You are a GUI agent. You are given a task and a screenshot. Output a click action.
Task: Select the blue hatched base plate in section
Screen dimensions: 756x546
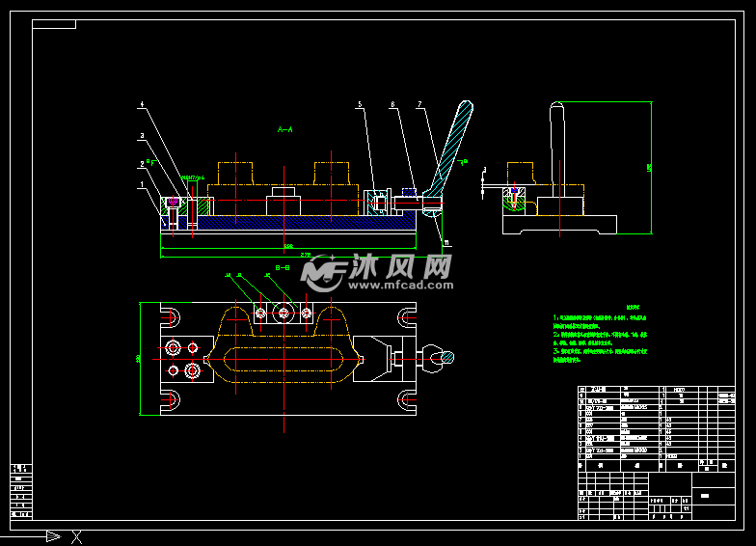click(289, 222)
